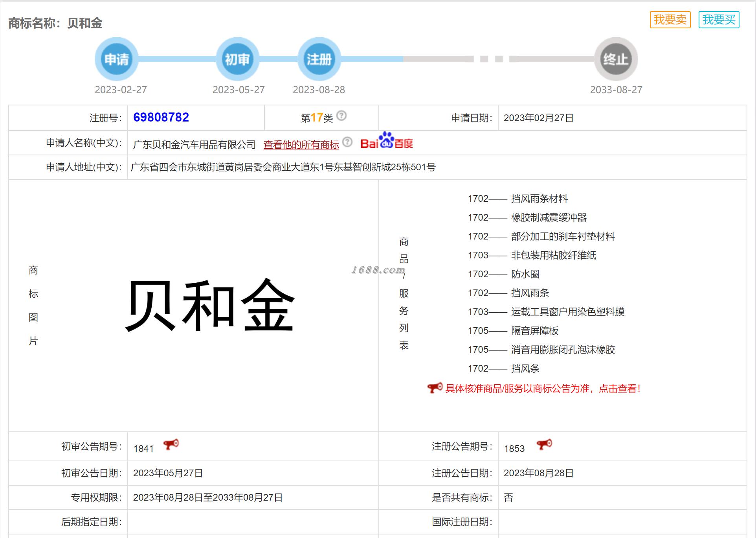756x538 pixels.
Task: Click 广东贝和金汽车用品有限公司 applicant name
Action: [x=195, y=145]
